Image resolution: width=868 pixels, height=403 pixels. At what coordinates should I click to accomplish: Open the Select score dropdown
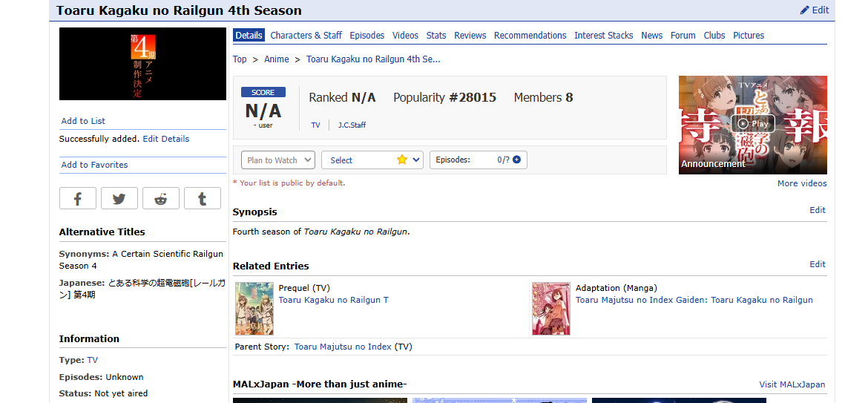click(372, 160)
